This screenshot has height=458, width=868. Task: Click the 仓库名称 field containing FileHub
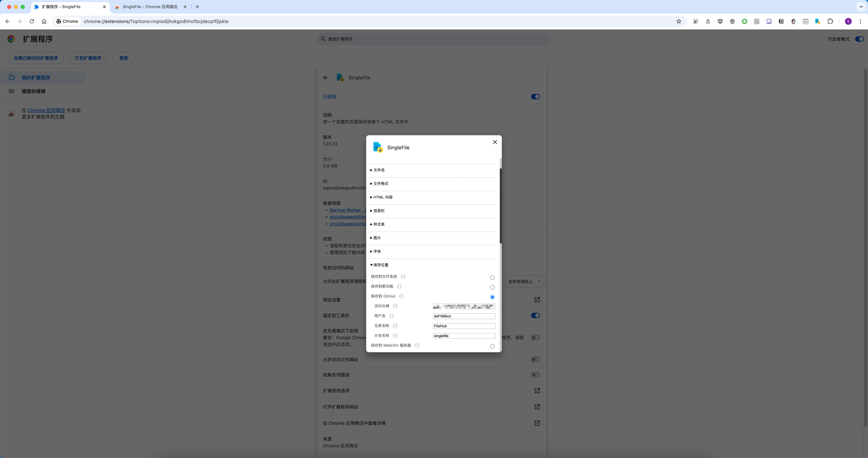[464, 326]
